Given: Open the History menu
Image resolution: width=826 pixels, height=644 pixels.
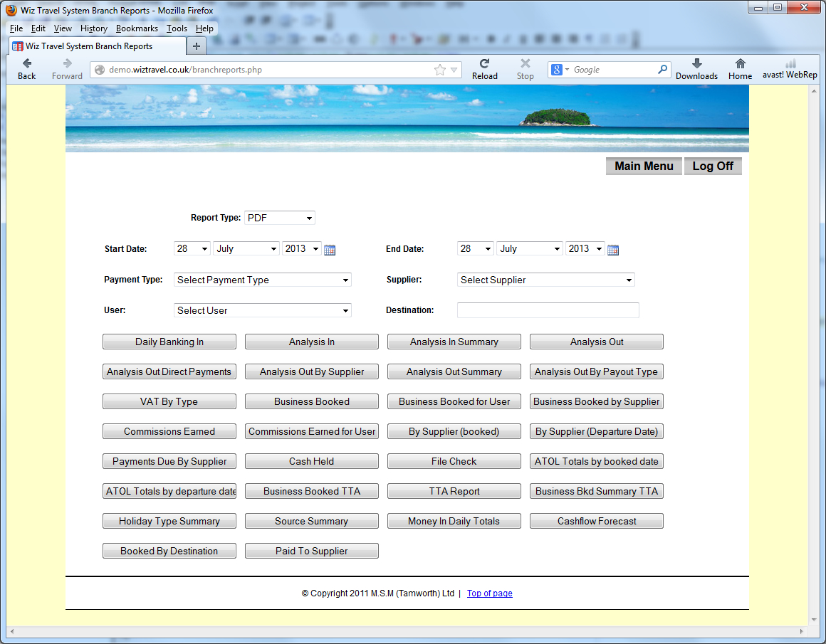Looking at the screenshot, I should coord(94,28).
